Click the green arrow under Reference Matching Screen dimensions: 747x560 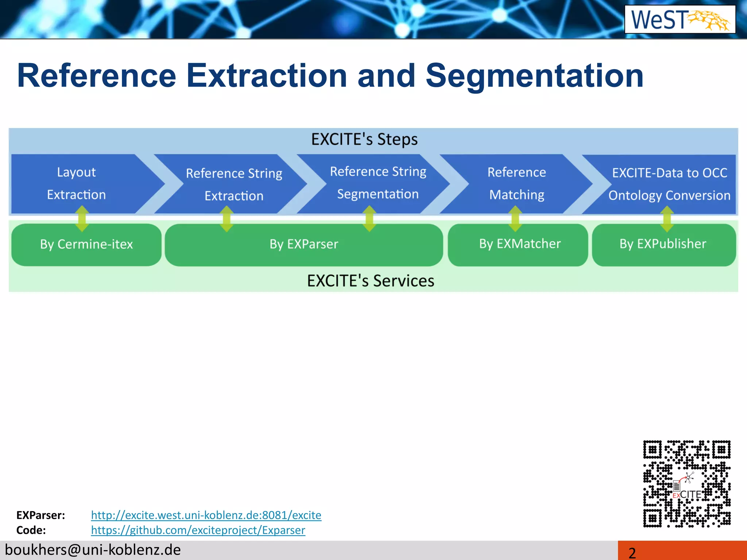[x=515, y=219]
